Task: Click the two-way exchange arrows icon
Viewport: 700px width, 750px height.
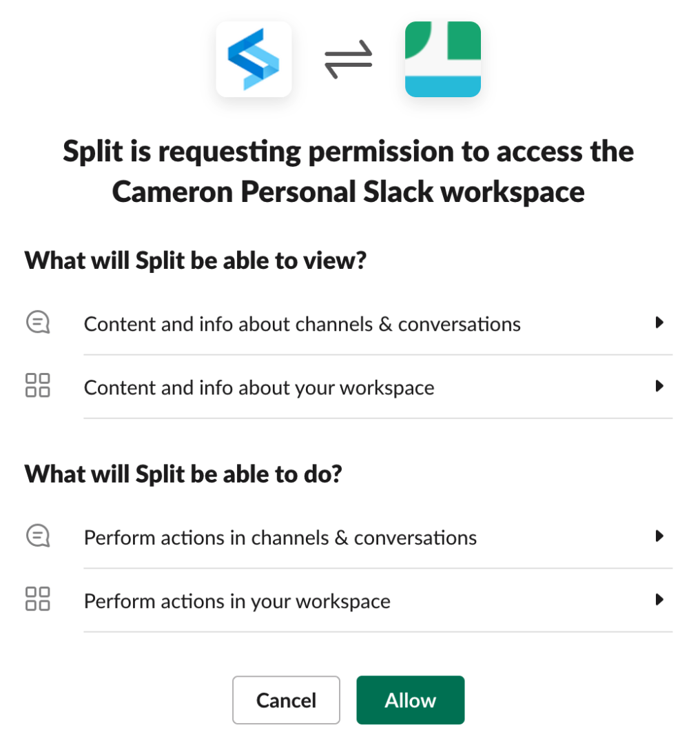Action: [349, 59]
